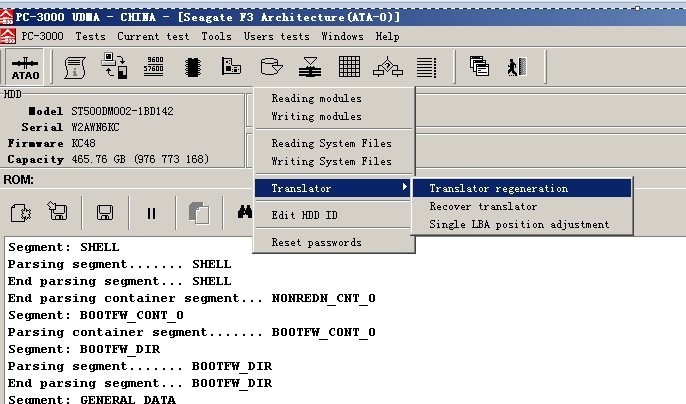Open the grid surface map icon

(x=349, y=67)
